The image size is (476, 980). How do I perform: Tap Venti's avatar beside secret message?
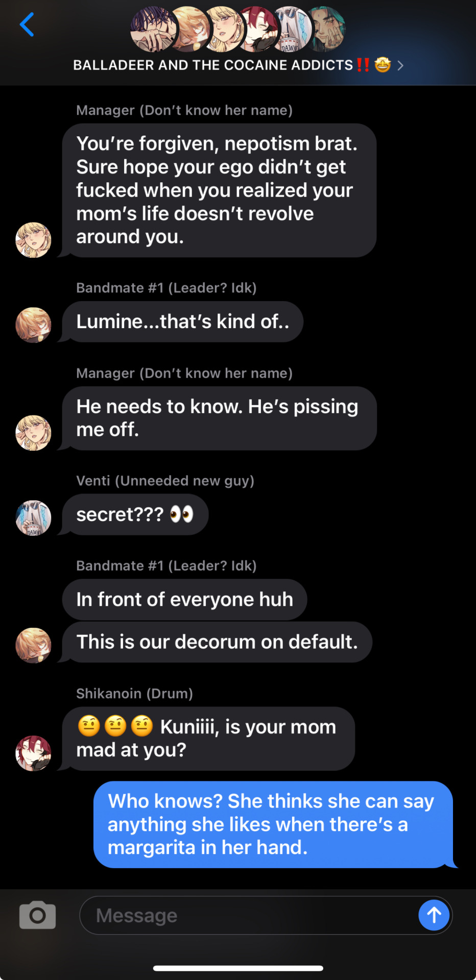tap(33, 518)
